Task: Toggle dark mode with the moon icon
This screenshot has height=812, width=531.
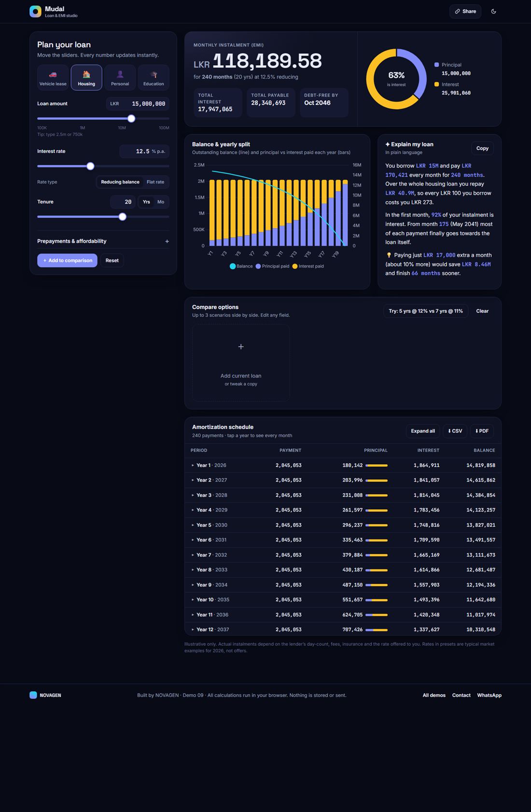Action: [x=493, y=12]
